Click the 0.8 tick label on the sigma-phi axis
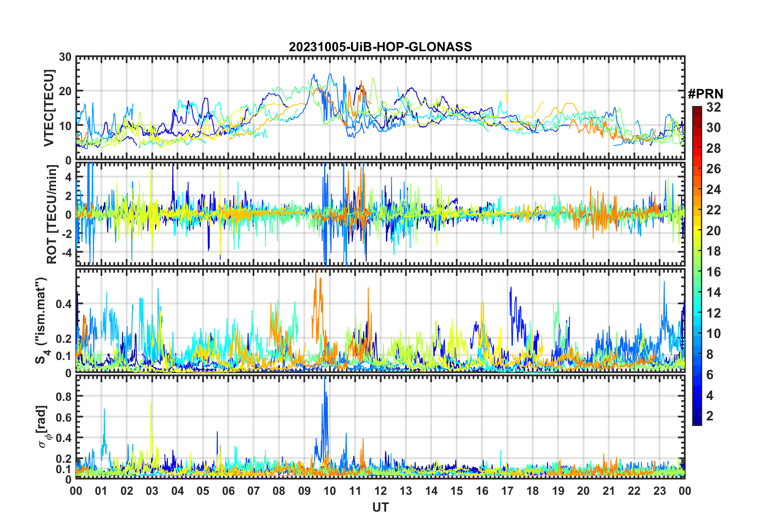The height and width of the screenshot is (532, 761). (63, 396)
